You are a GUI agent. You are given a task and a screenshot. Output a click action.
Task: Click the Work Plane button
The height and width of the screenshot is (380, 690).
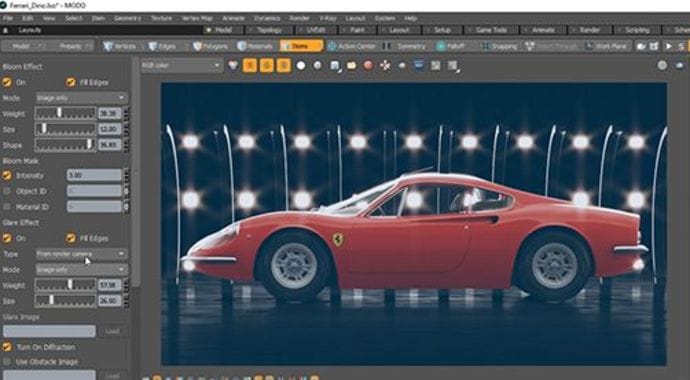pyautogui.click(x=607, y=46)
